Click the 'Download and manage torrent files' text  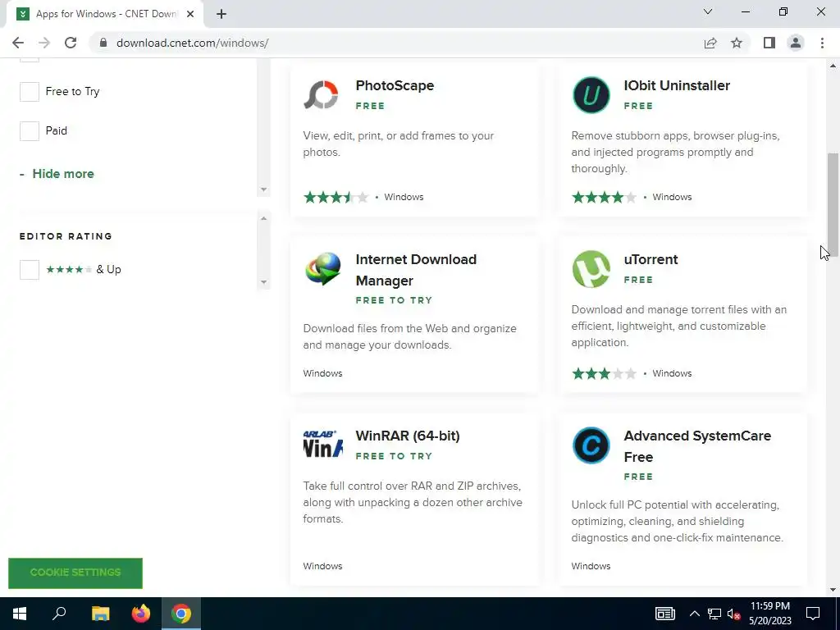tap(678, 326)
